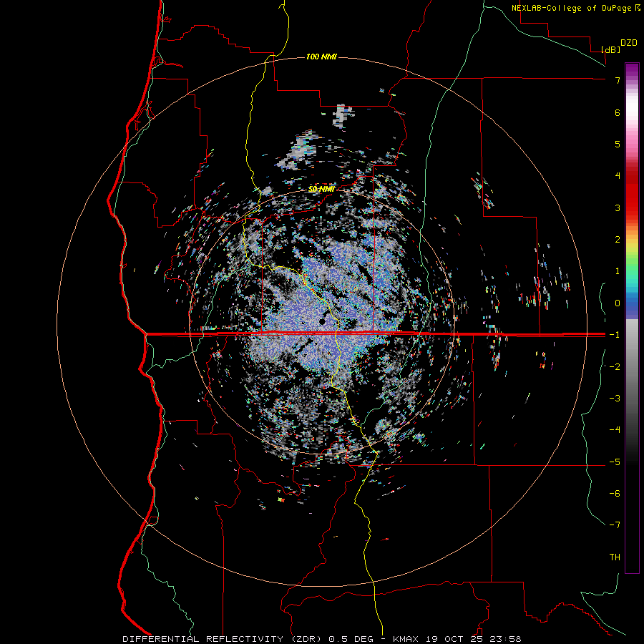Click the 6 value on color scale
The width and height of the screenshot is (644, 644).
pos(618,112)
